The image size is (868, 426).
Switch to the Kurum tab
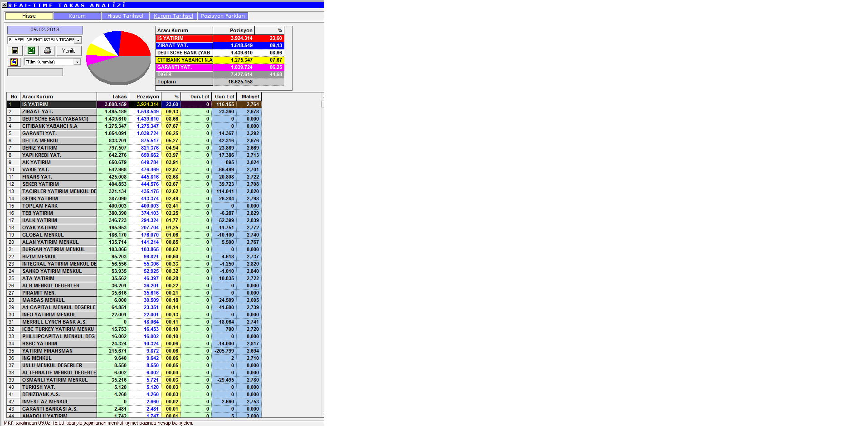click(x=77, y=16)
